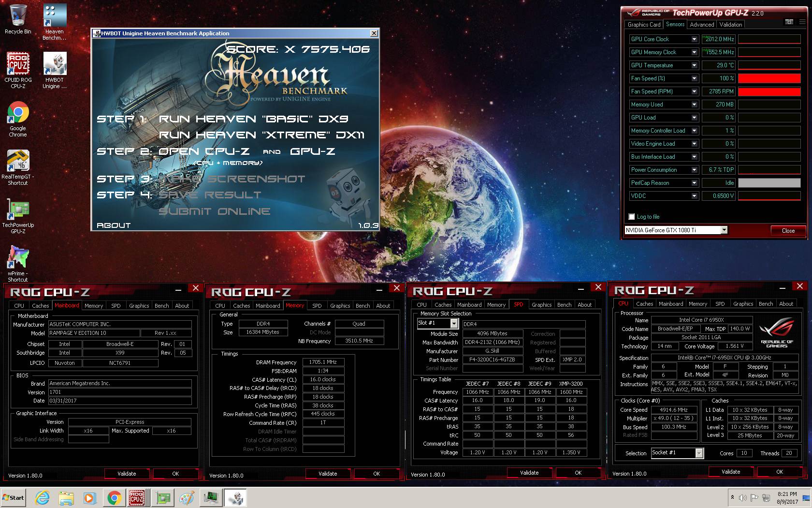Open Graphics tab in SPD CPU-Z window
This screenshot has height=508, width=812.
542,305
